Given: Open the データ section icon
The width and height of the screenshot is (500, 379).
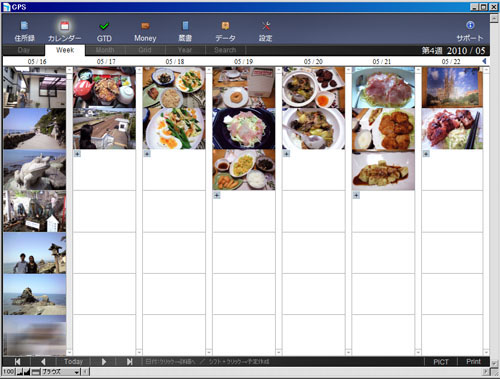Looking at the screenshot, I should click(x=225, y=26).
